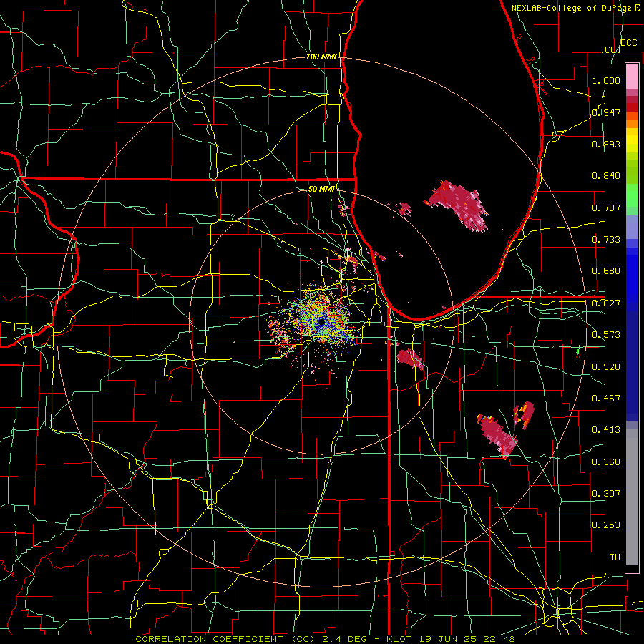644x644 pixels.
Task: Select the 0.360 scale value
Action: pyautogui.click(x=606, y=462)
